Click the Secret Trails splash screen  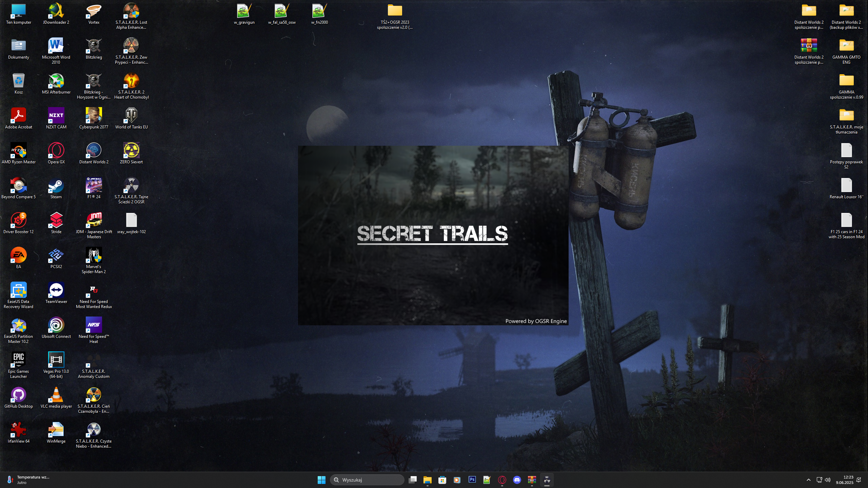click(433, 235)
